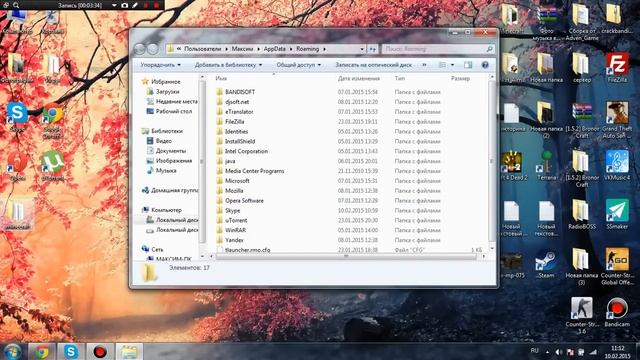Click Пользователи in address breadcrumb
This screenshot has height=360, width=640.
[x=202, y=49]
